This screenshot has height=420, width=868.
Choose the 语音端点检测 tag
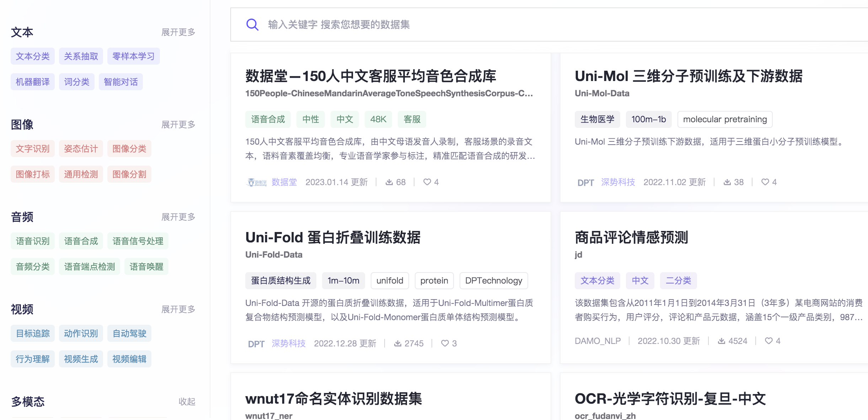click(90, 266)
